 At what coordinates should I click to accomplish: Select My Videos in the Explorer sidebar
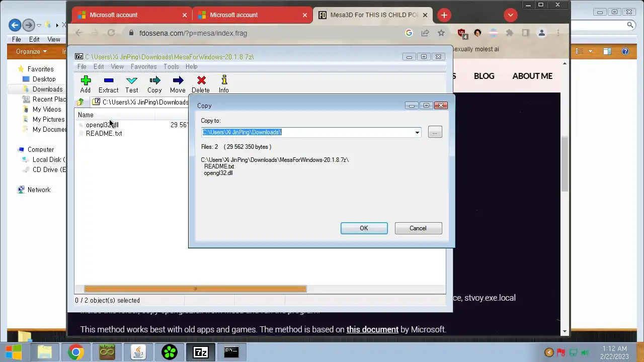(x=46, y=110)
